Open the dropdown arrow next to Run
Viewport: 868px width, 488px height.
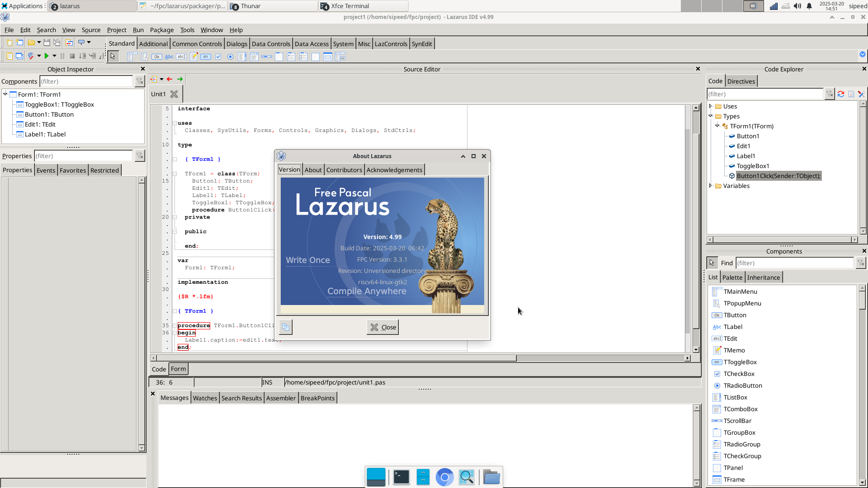click(x=54, y=56)
